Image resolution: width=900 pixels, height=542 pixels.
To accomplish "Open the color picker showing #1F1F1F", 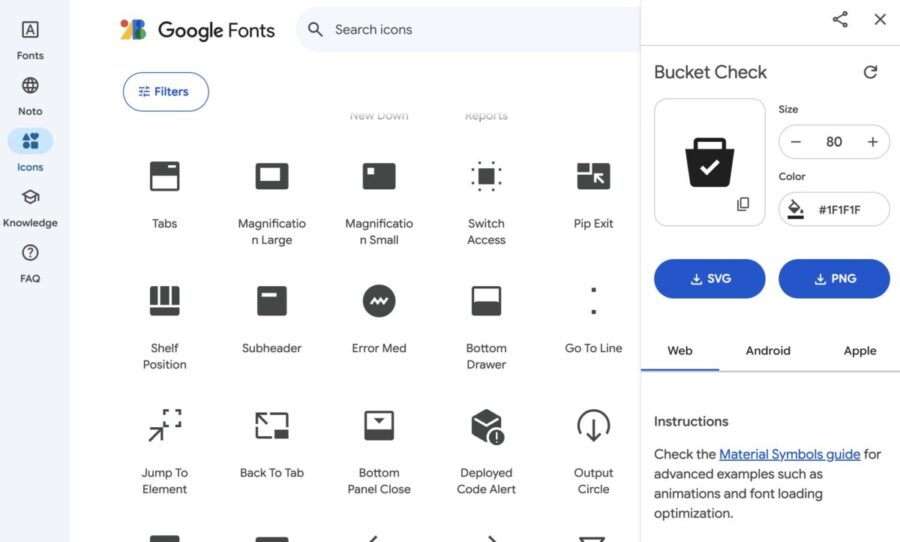I will coord(834,210).
